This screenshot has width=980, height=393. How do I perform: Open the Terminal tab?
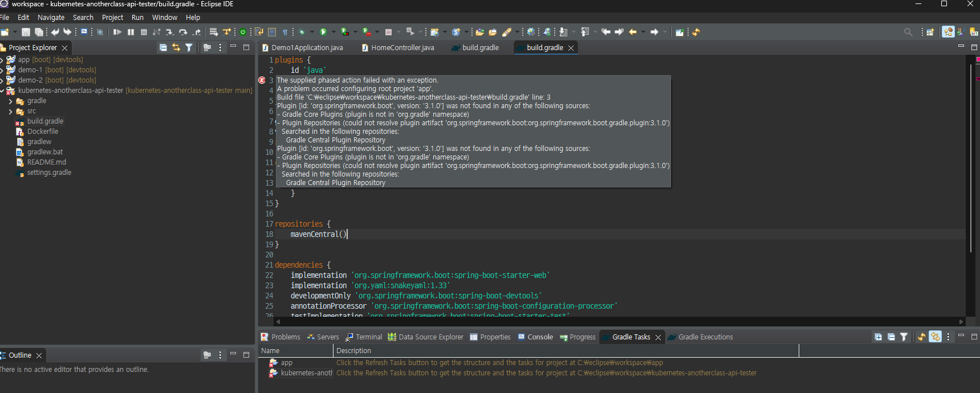click(x=364, y=337)
